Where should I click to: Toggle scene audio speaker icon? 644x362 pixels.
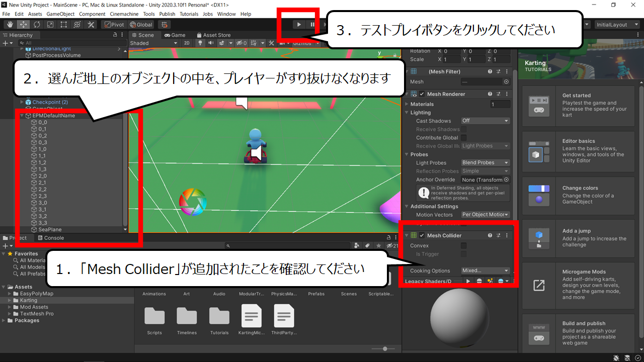click(x=211, y=43)
